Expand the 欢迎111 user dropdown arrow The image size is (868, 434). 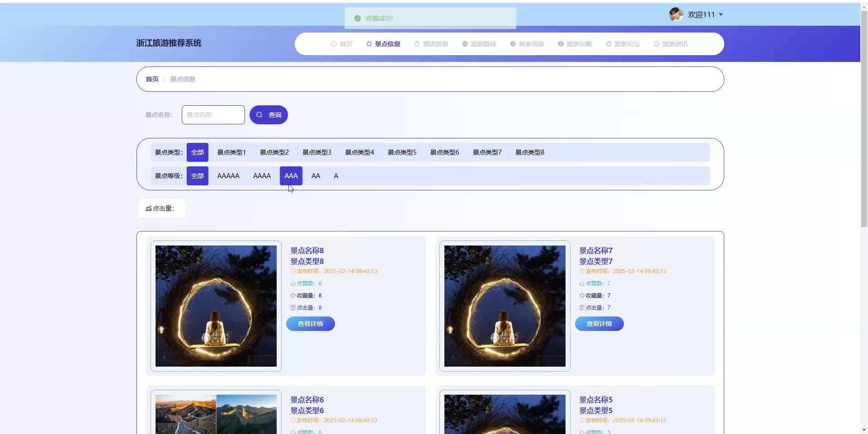(x=721, y=15)
